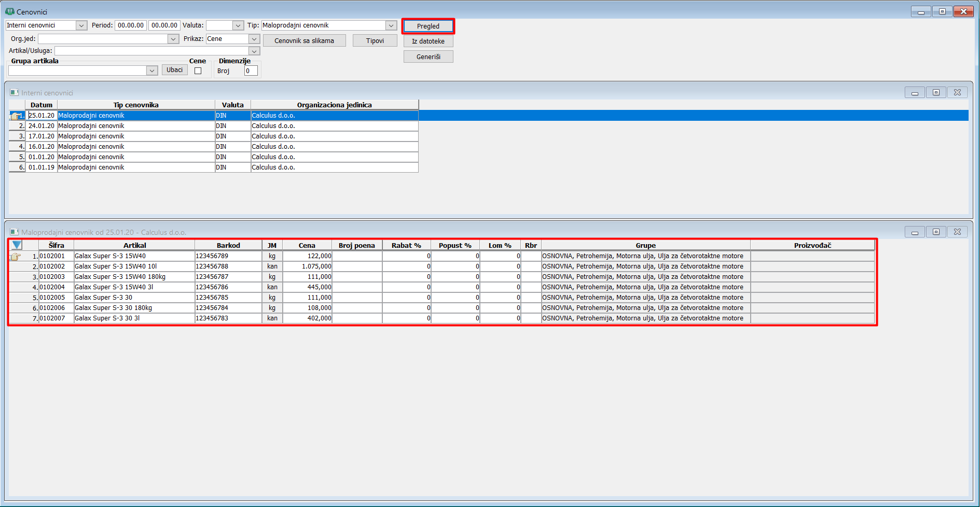
Task: Click the Cenovnici app icon in the title bar
Action: (9, 11)
